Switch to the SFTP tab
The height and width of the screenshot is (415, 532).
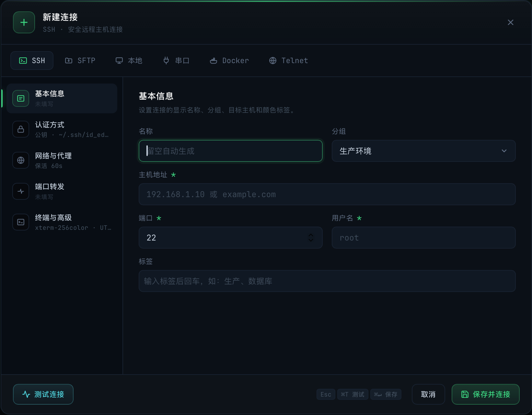tap(80, 61)
